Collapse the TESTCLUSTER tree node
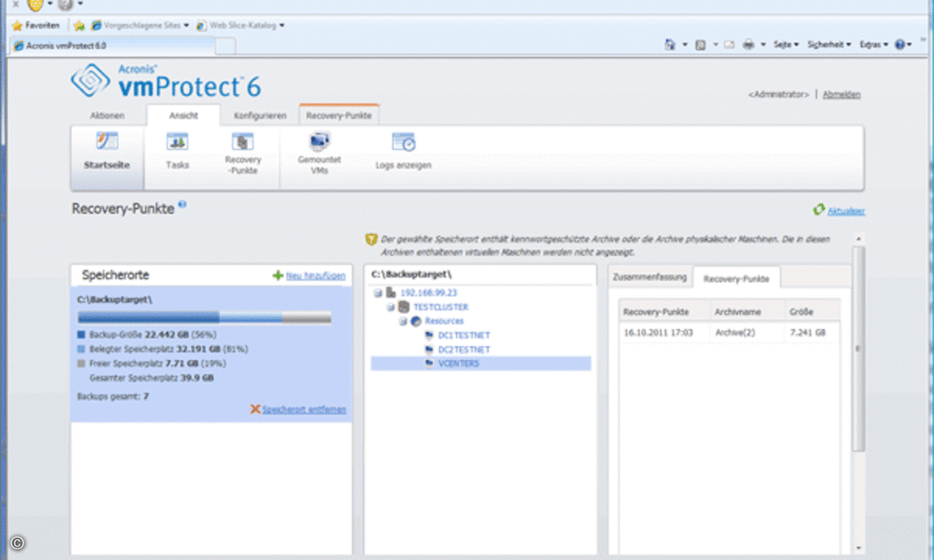The image size is (934, 560). (391, 307)
